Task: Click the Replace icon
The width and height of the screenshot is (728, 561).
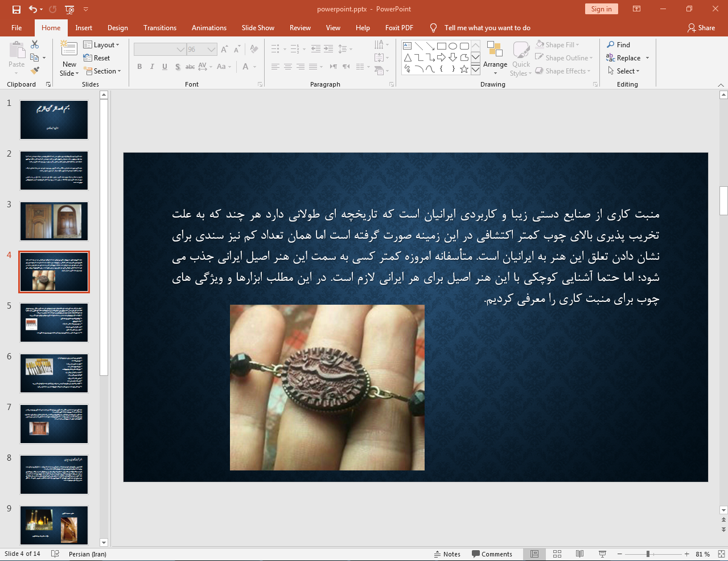Action: pyautogui.click(x=611, y=58)
